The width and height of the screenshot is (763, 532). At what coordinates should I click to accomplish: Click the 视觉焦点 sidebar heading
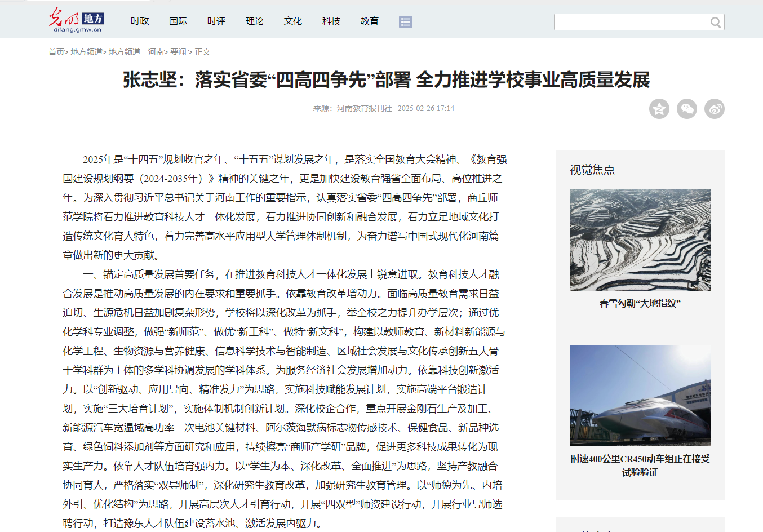click(x=592, y=170)
